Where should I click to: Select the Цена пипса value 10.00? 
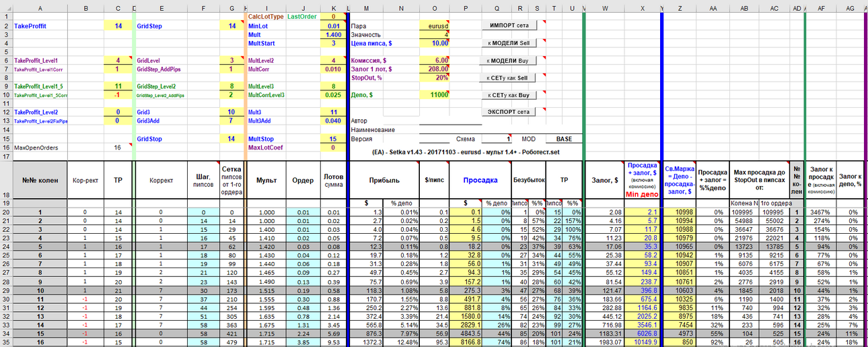pos(434,42)
